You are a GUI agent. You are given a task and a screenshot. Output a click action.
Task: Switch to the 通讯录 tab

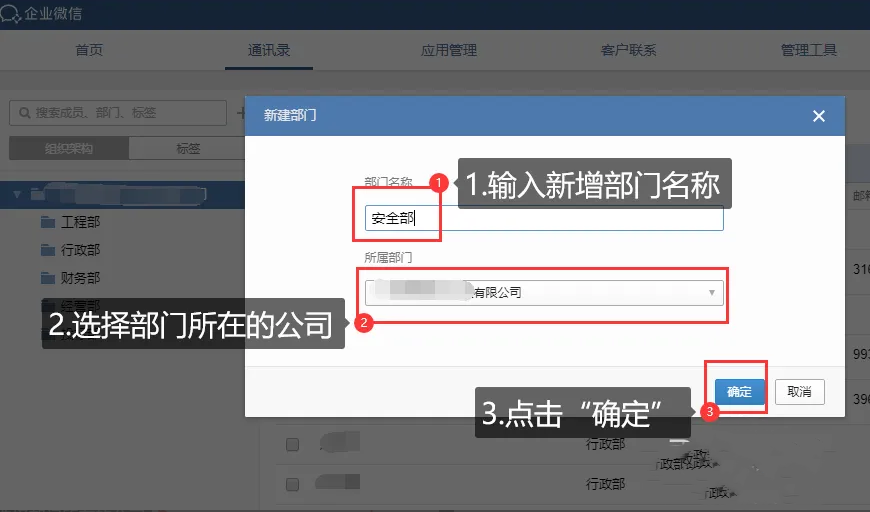coord(269,50)
